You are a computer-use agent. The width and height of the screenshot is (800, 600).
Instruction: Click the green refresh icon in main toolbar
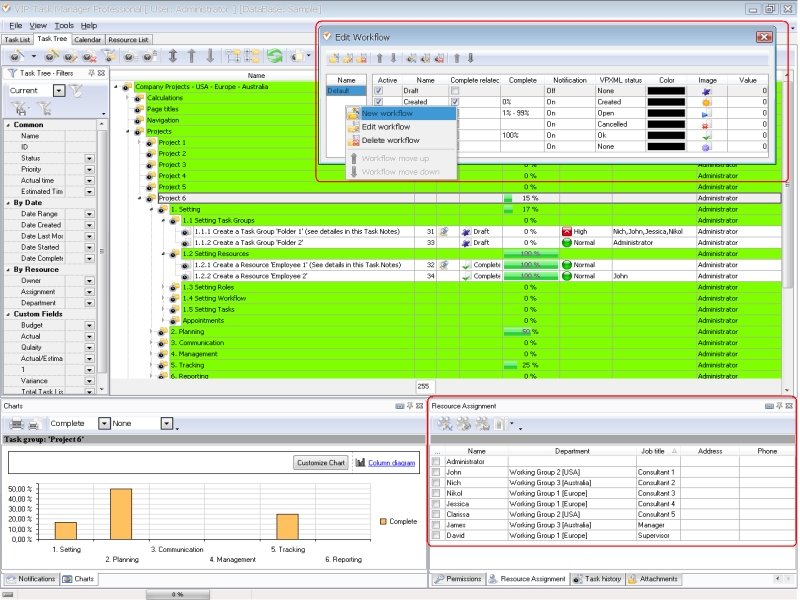274,57
